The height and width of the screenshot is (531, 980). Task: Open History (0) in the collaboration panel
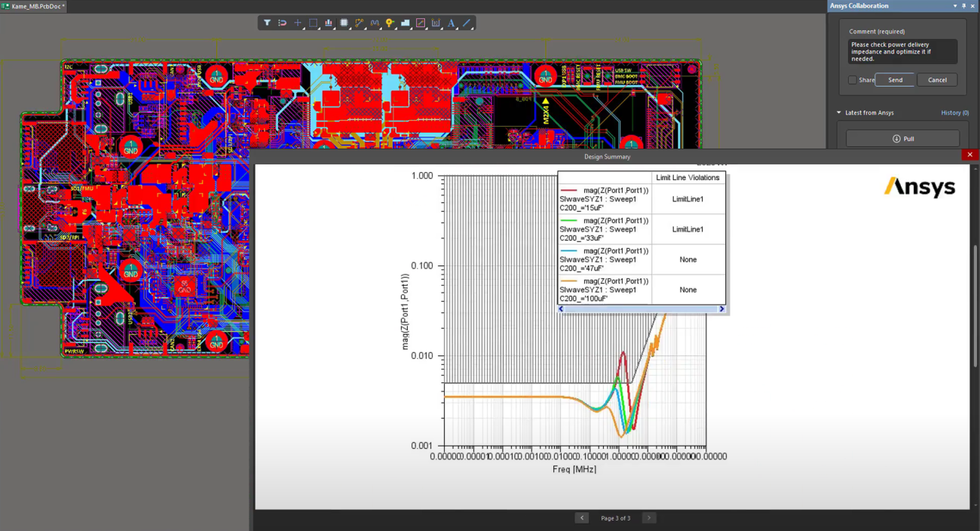(954, 112)
